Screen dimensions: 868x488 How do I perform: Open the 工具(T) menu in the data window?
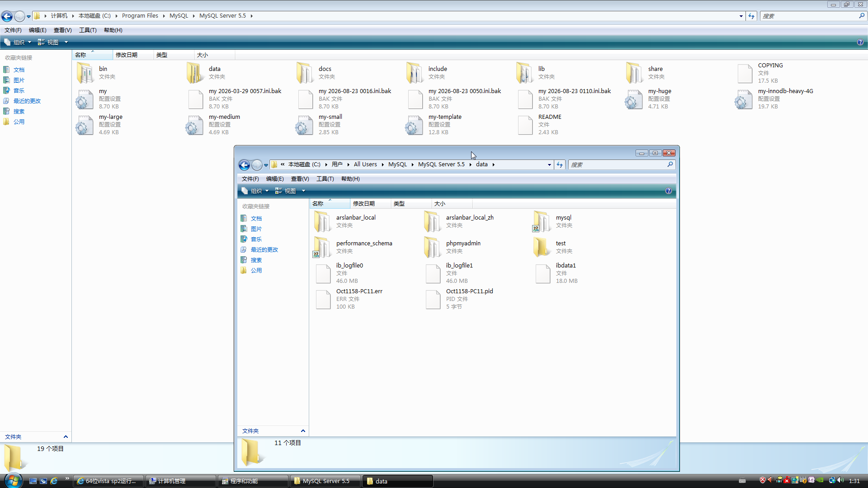[x=325, y=179]
